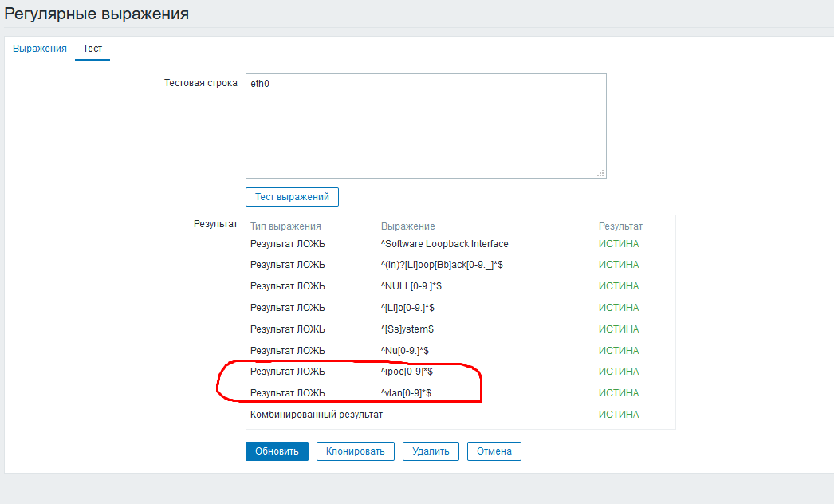Click the Тип выражения column header
This screenshot has height=504, width=834.
click(x=285, y=226)
